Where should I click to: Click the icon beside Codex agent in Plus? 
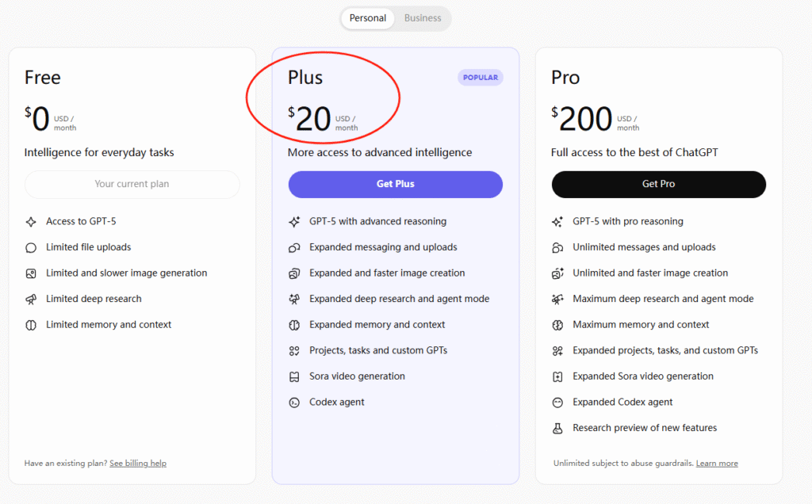(294, 403)
